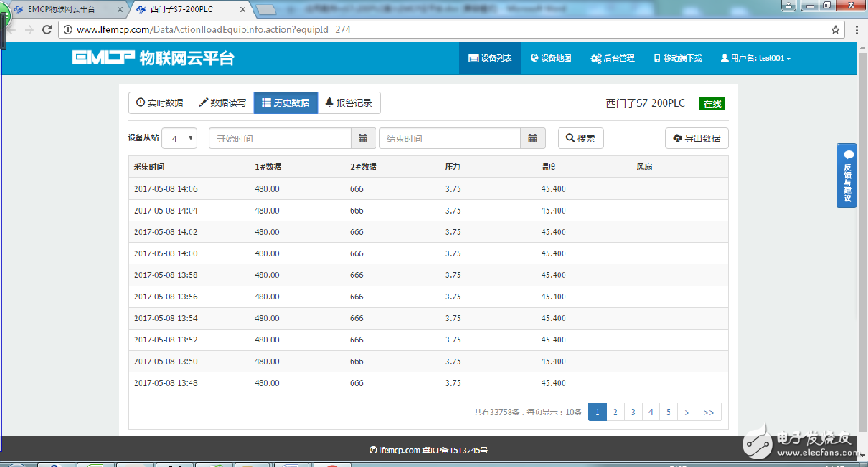Select the row timestamped 2017-05-08 13:58

pyautogui.click(x=428, y=275)
